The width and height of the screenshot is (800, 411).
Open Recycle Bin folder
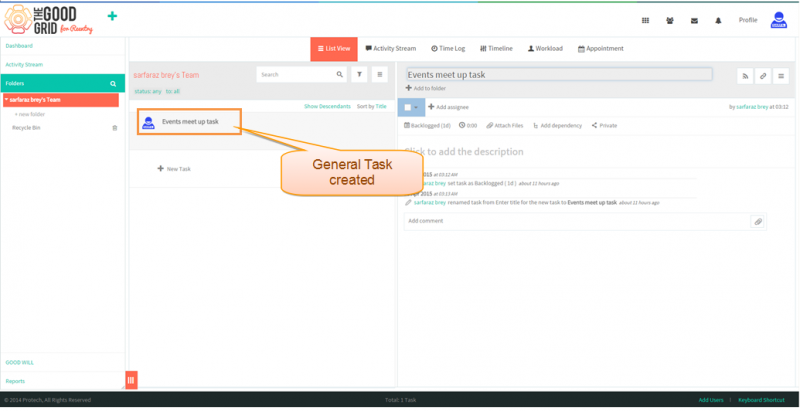[26, 128]
